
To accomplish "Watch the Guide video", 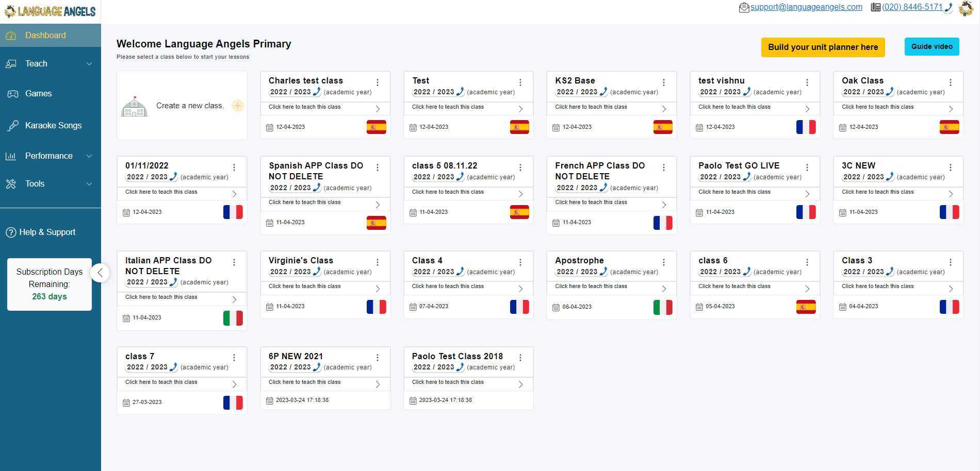I will (x=932, y=46).
